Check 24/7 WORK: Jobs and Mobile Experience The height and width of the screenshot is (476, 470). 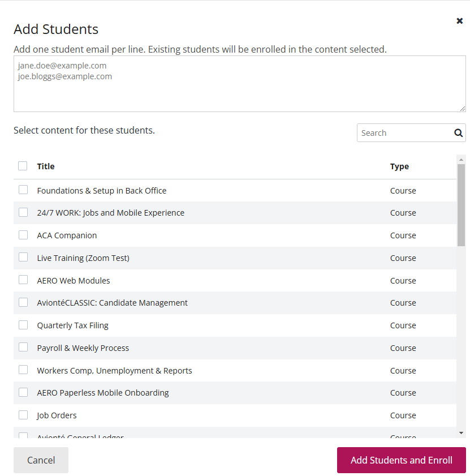click(23, 212)
